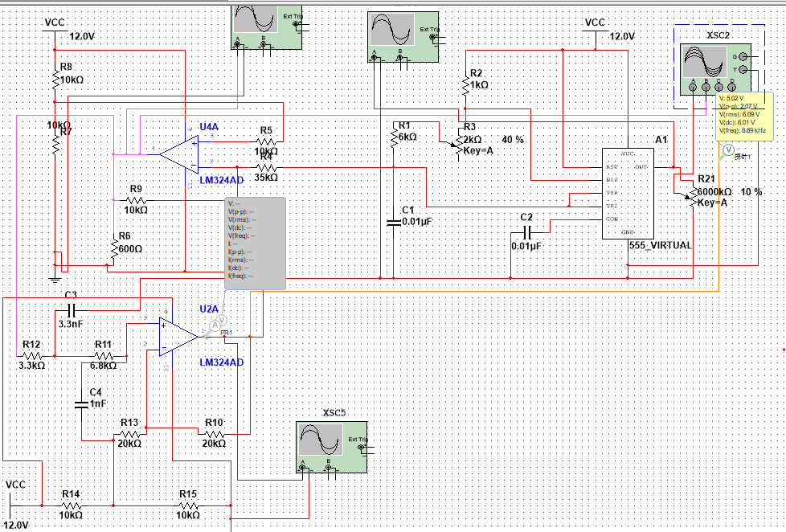The width and height of the screenshot is (786, 532).
Task: Click the LM324AD label under U4A
Action: (x=222, y=180)
